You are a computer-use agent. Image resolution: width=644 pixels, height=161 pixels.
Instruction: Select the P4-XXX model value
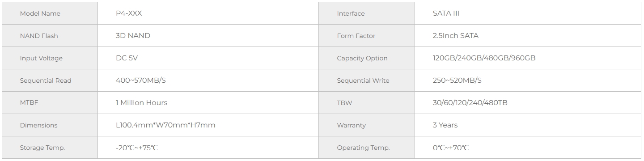(x=129, y=13)
